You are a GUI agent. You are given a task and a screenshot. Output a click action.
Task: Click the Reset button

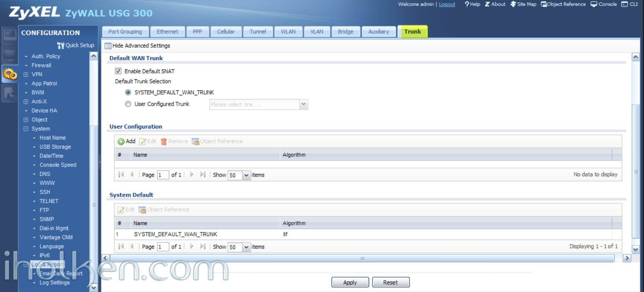tap(391, 282)
